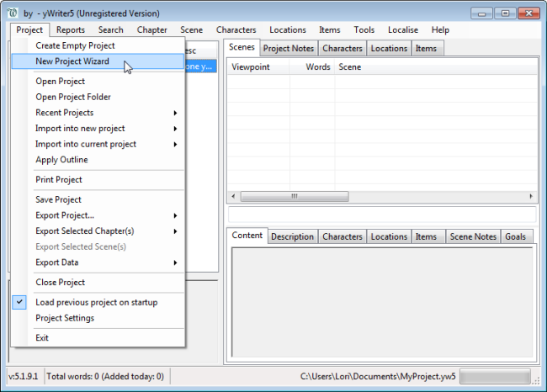Open the Chapter menu

151,30
